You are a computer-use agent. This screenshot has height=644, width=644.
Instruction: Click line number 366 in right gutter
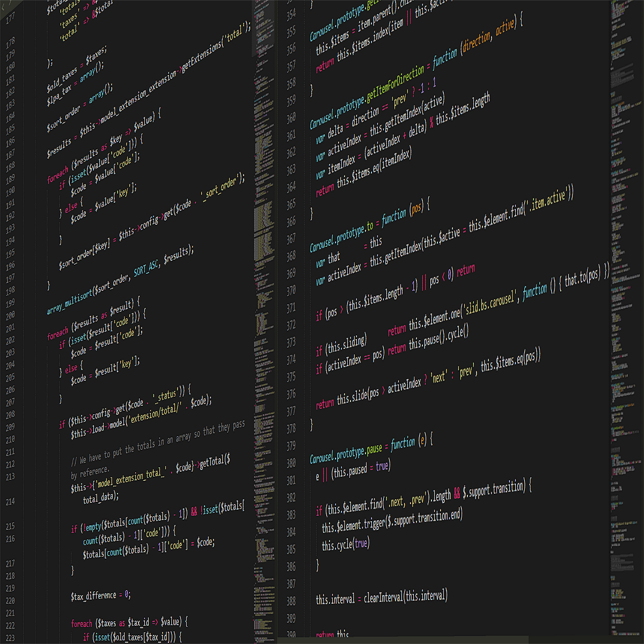pos(291,222)
